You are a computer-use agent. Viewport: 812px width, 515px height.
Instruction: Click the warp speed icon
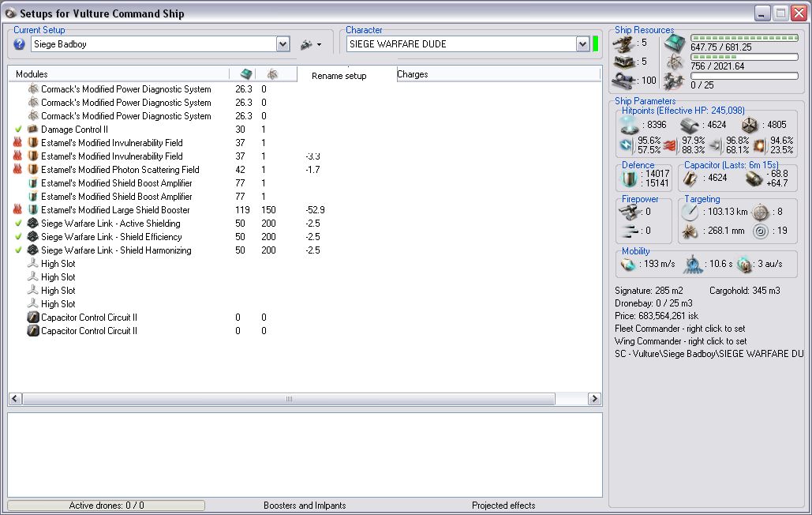tap(744, 265)
